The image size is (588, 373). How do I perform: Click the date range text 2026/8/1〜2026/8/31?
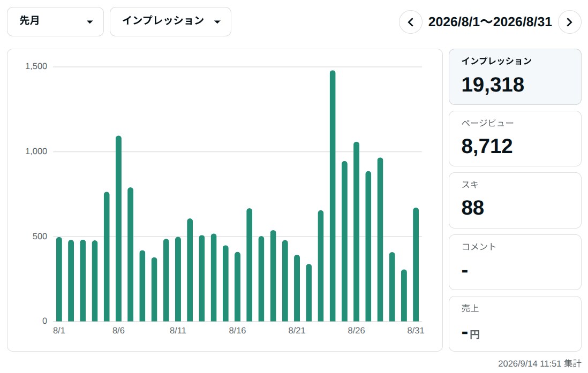(x=490, y=22)
